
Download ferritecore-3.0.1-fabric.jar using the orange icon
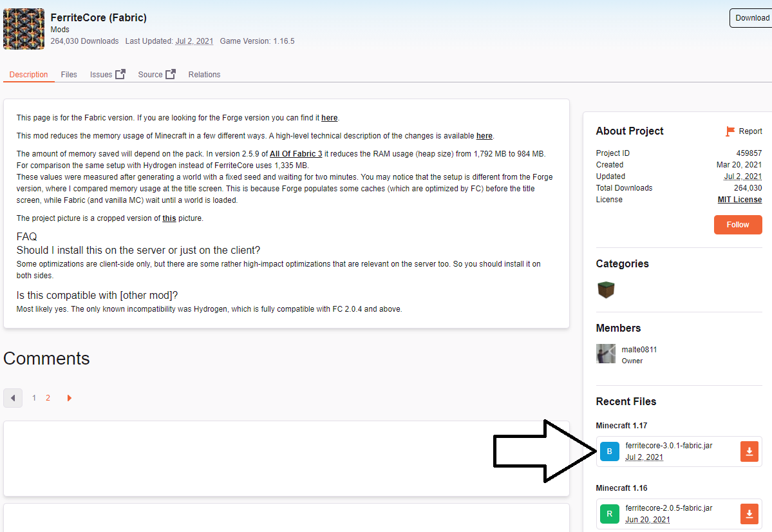(749, 451)
